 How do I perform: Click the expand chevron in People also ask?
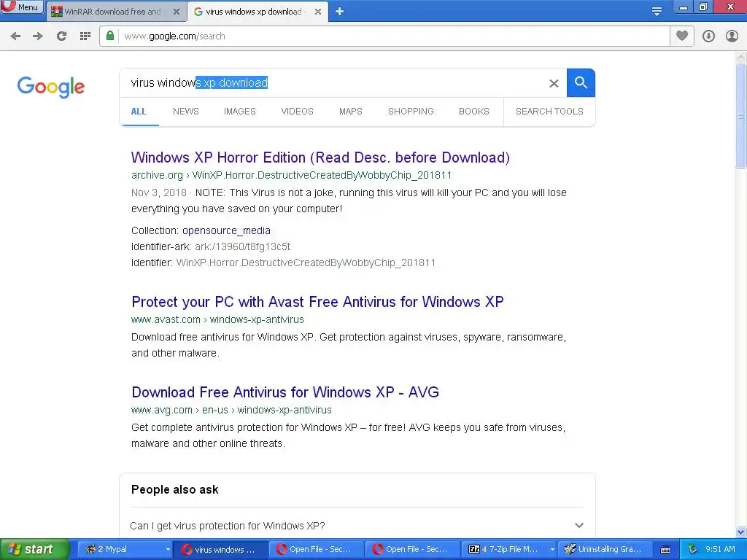(578, 526)
